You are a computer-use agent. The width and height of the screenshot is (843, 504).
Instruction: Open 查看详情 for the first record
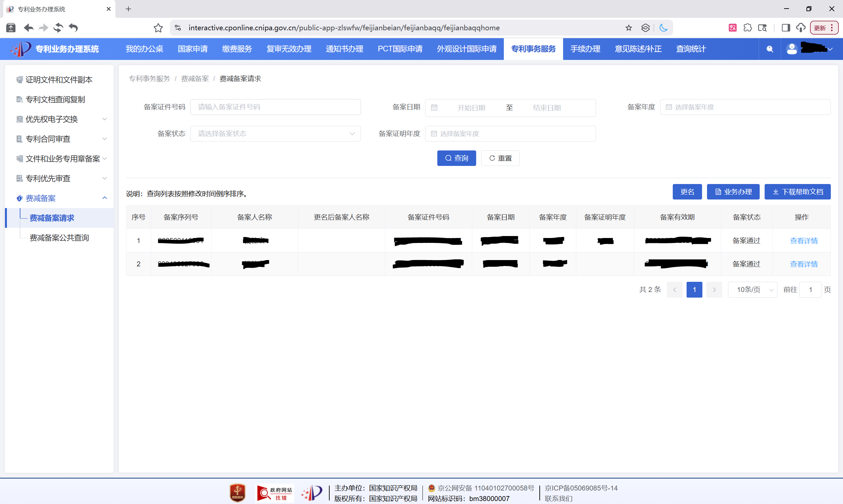(x=803, y=240)
